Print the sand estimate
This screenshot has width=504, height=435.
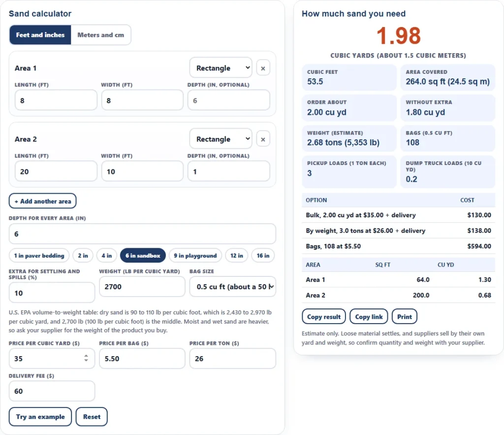(x=405, y=317)
